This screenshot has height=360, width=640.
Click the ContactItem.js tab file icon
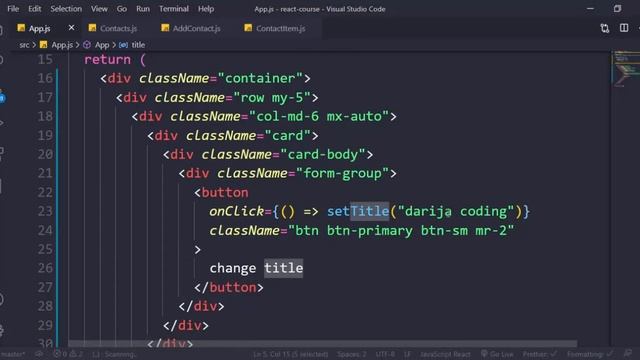pyautogui.click(x=248, y=28)
